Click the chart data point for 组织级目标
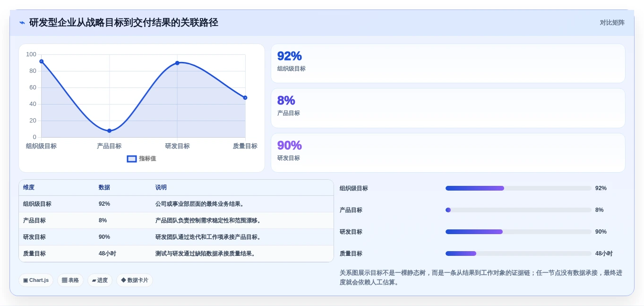This screenshot has height=306, width=644. pyautogui.click(x=42, y=61)
